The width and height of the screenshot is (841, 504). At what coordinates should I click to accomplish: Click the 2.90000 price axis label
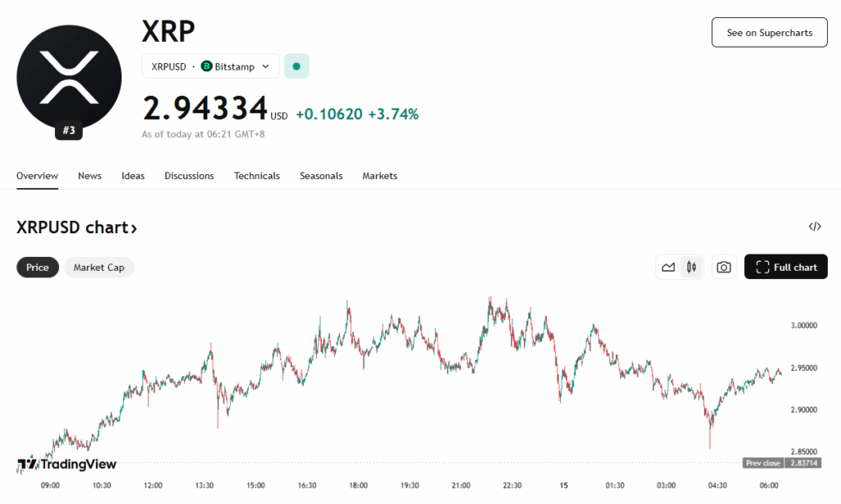click(x=804, y=410)
